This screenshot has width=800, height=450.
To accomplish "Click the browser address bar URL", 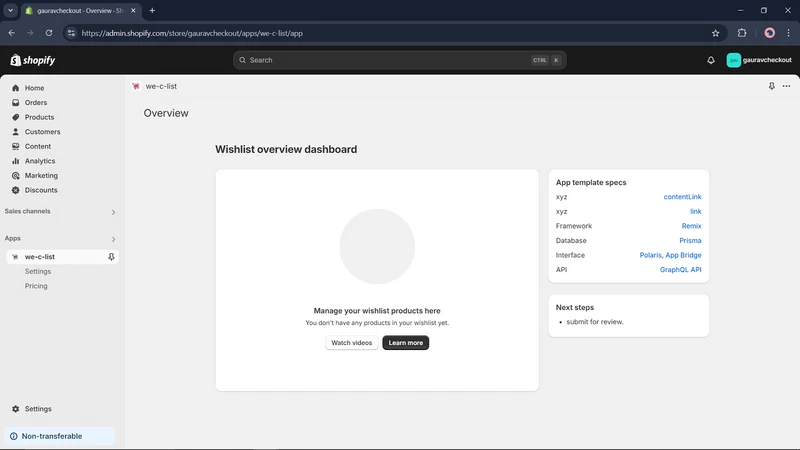I will click(x=192, y=33).
